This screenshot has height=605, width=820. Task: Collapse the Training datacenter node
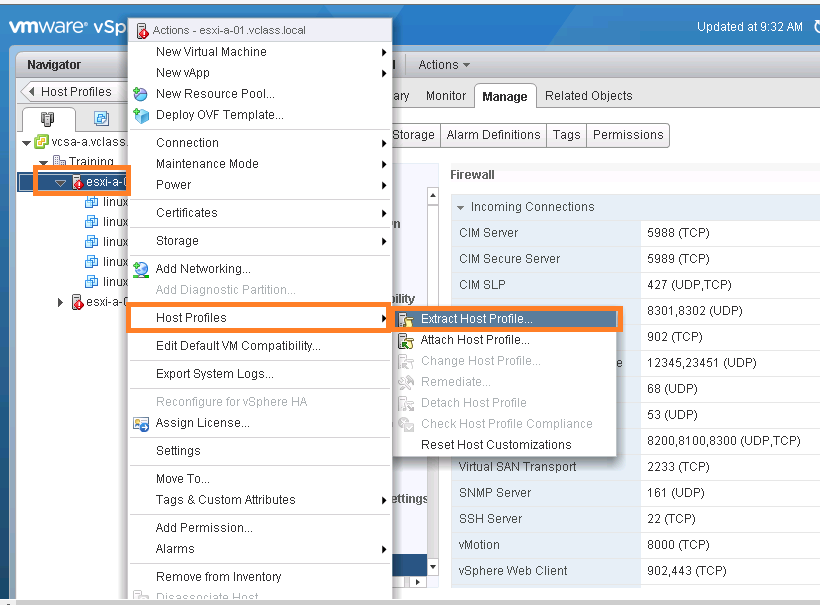[x=44, y=162]
